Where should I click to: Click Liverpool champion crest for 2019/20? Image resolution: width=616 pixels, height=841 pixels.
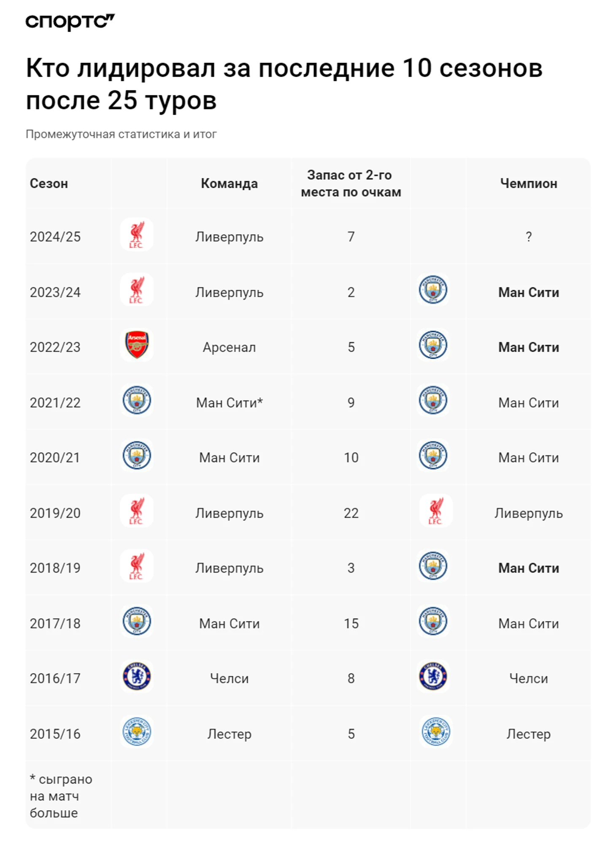click(436, 511)
